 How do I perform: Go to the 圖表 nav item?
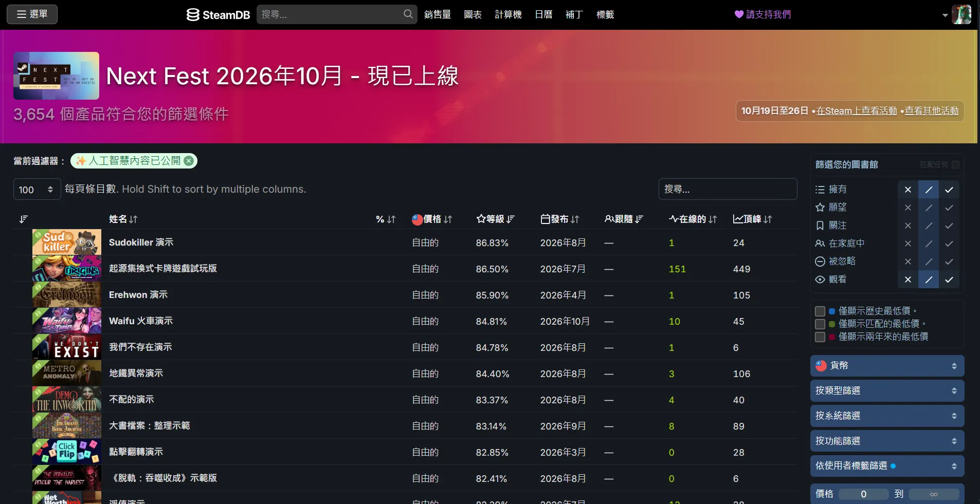(x=473, y=14)
